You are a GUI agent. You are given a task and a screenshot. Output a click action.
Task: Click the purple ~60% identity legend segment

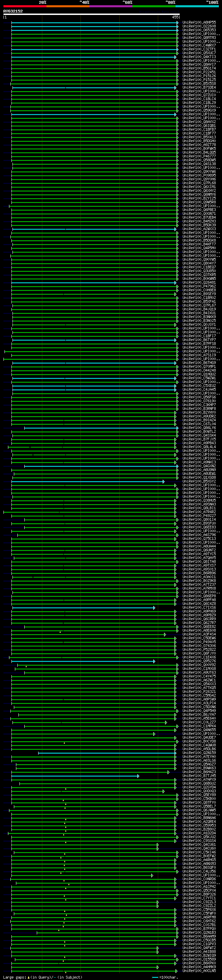click(x=111, y=6)
